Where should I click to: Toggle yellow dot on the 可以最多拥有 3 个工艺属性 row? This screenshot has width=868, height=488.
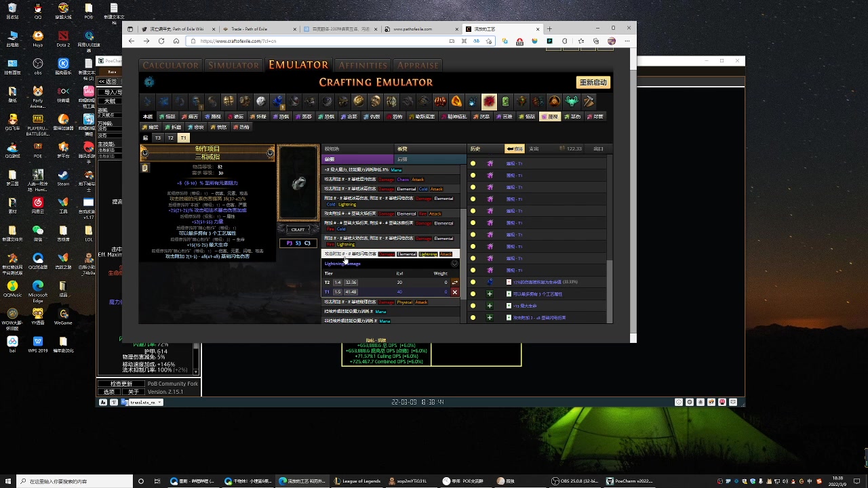coord(473,293)
